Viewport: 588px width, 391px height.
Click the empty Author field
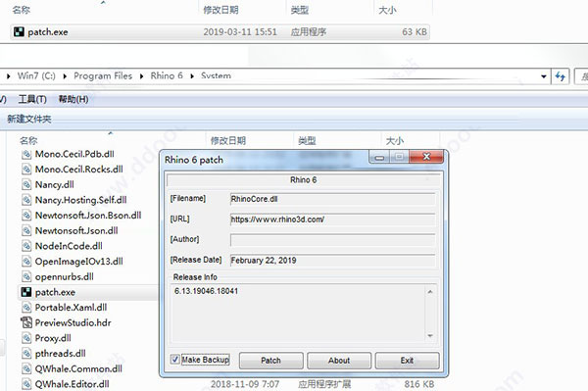click(x=332, y=240)
